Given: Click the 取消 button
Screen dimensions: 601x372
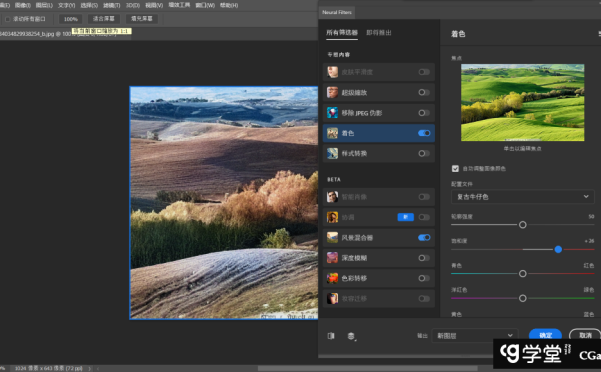Looking at the screenshot, I should click(585, 335).
